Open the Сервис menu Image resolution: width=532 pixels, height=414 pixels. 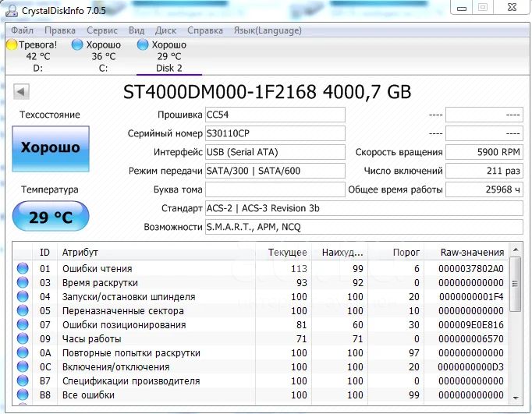click(102, 30)
